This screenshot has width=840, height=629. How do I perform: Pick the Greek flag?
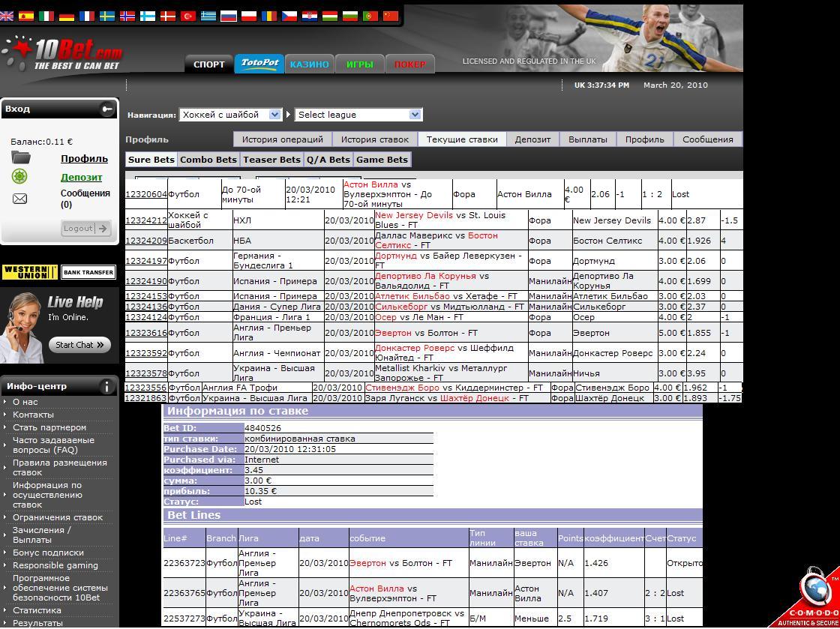click(209, 16)
